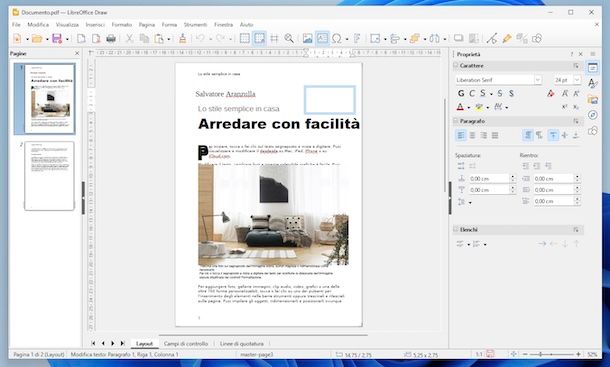Open the Transformations tool icon
The width and height of the screenshot is (610, 367).
375,39
